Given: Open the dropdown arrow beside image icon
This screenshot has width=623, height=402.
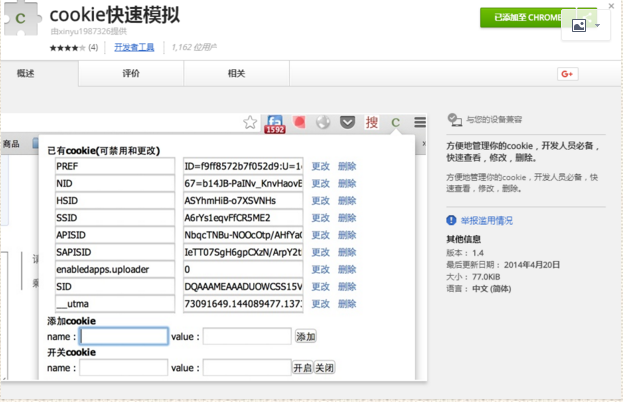Looking at the screenshot, I should click(598, 26).
